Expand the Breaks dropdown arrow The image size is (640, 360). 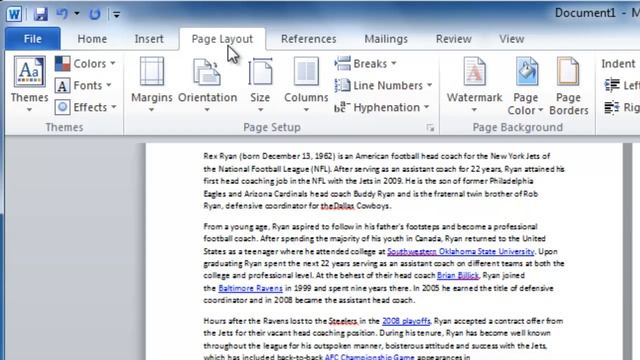(393, 64)
